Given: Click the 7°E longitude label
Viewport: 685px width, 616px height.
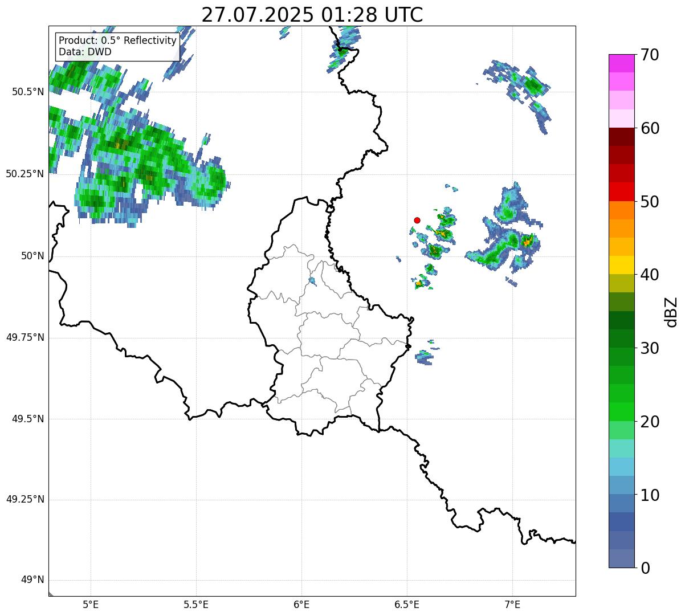Looking at the screenshot, I should [x=512, y=604].
